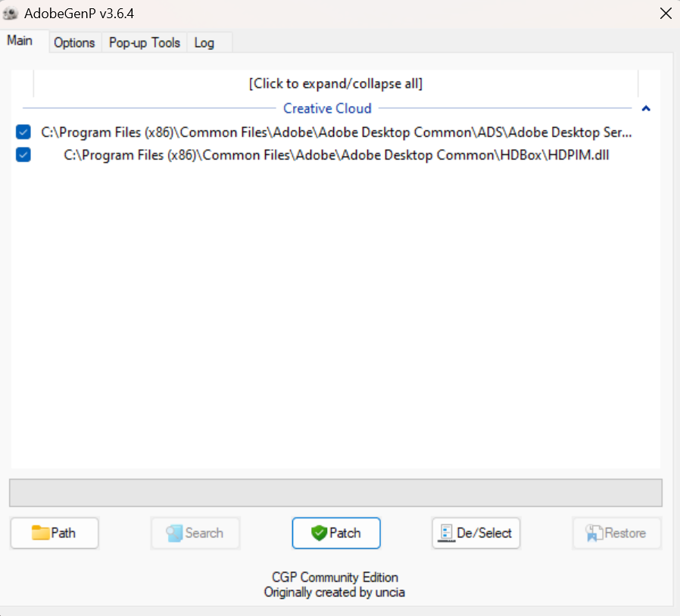This screenshot has height=616, width=680.
Task: Collapse the Creative Cloud group chevron
Action: pos(646,108)
